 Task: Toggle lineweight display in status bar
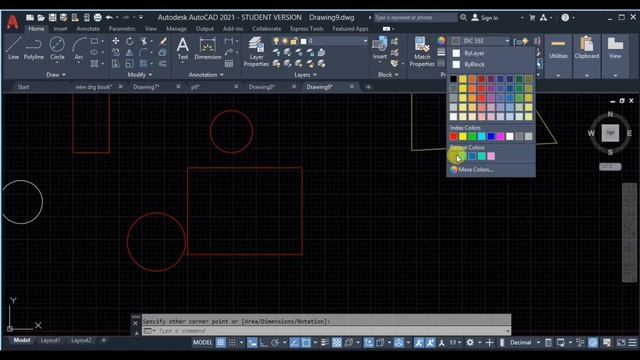click(325, 342)
